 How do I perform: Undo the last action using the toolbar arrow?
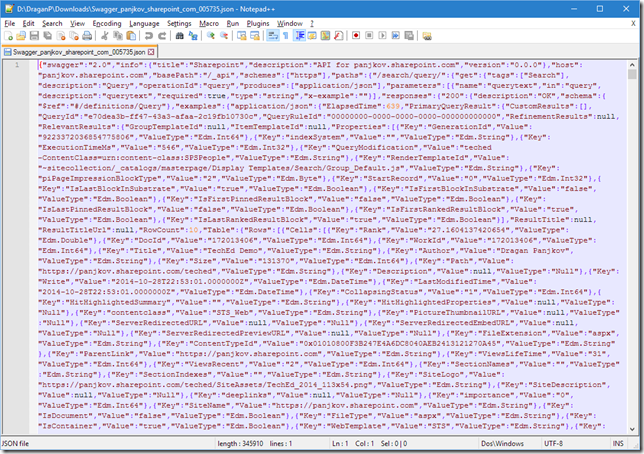coord(149,36)
